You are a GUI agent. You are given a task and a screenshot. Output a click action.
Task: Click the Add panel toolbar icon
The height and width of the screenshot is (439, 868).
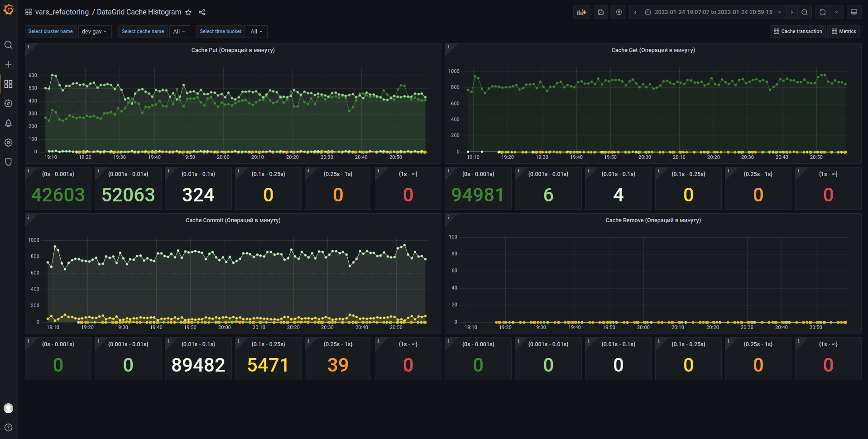point(581,12)
